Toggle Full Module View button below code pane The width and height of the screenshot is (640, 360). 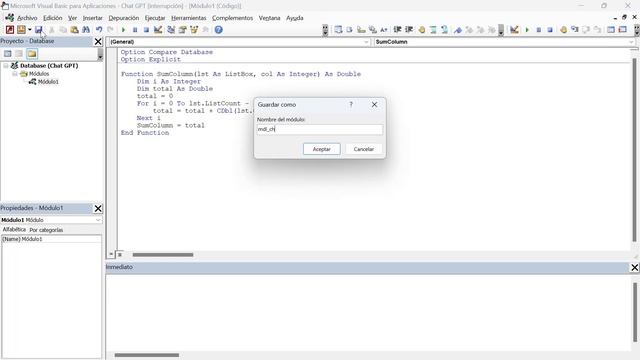tap(120, 254)
